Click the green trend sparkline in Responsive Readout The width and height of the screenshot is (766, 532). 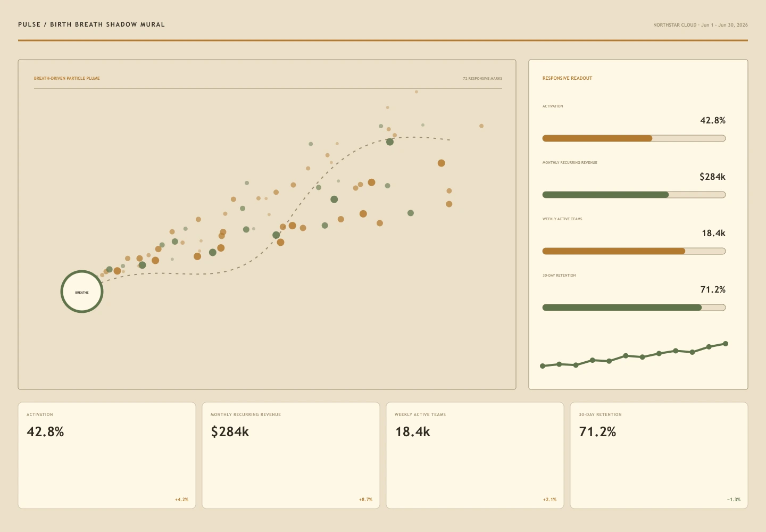click(634, 355)
